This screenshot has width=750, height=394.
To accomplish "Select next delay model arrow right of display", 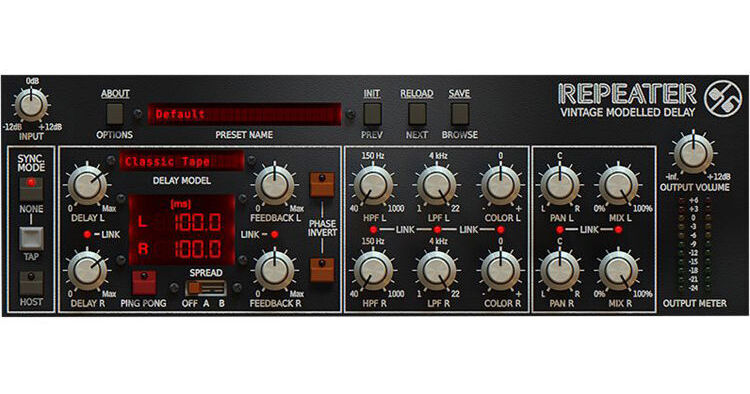I will coord(251,160).
